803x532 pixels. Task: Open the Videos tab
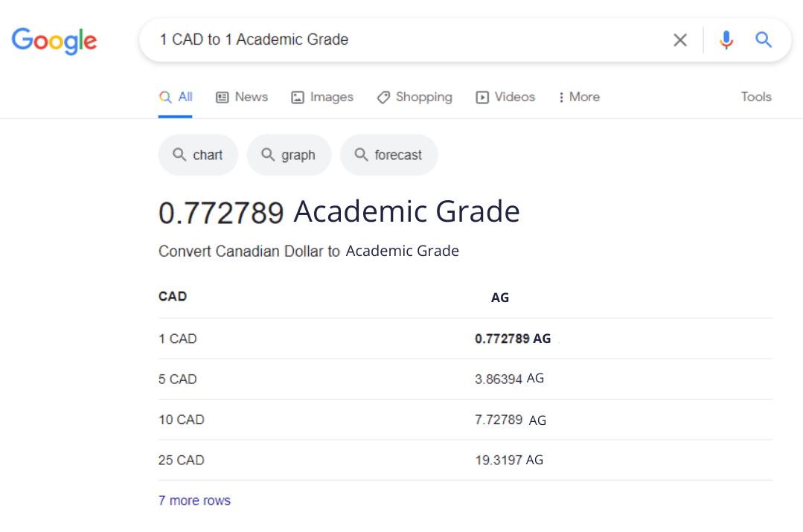point(505,97)
